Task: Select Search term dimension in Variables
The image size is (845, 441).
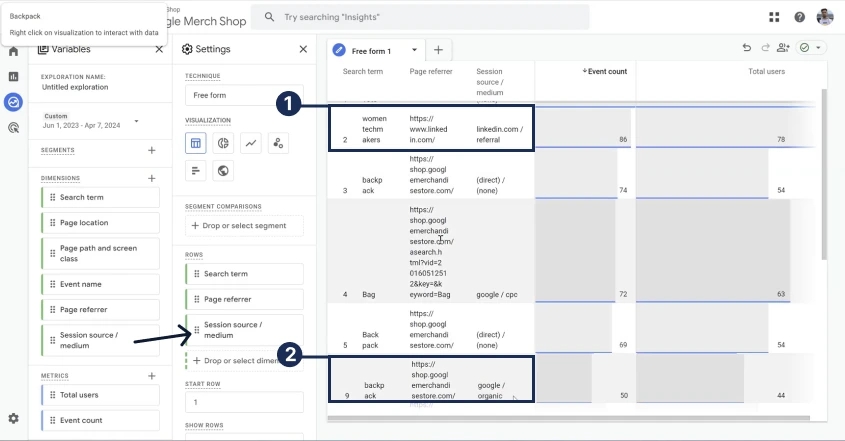Action: [100, 197]
